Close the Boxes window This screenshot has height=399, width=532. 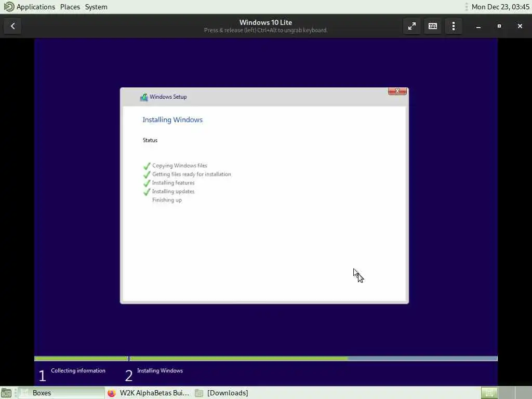pyautogui.click(x=520, y=26)
